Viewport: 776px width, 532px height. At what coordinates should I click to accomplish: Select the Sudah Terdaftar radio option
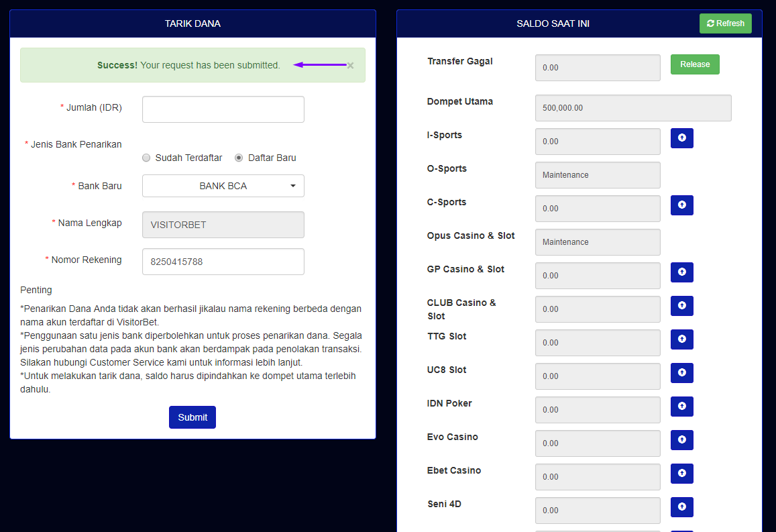coord(146,158)
